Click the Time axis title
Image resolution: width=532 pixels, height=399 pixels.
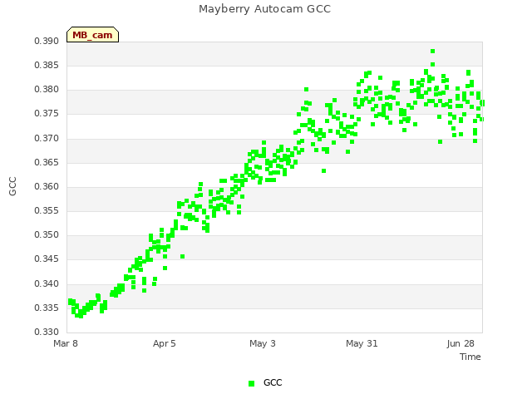pos(470,357)
